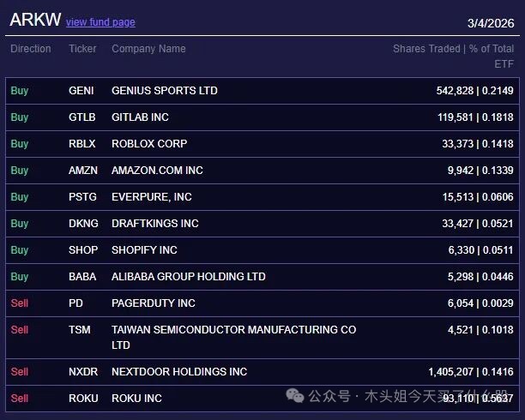
Task: Click the WeChat logo in the watermark
Action: pos(295,396)
